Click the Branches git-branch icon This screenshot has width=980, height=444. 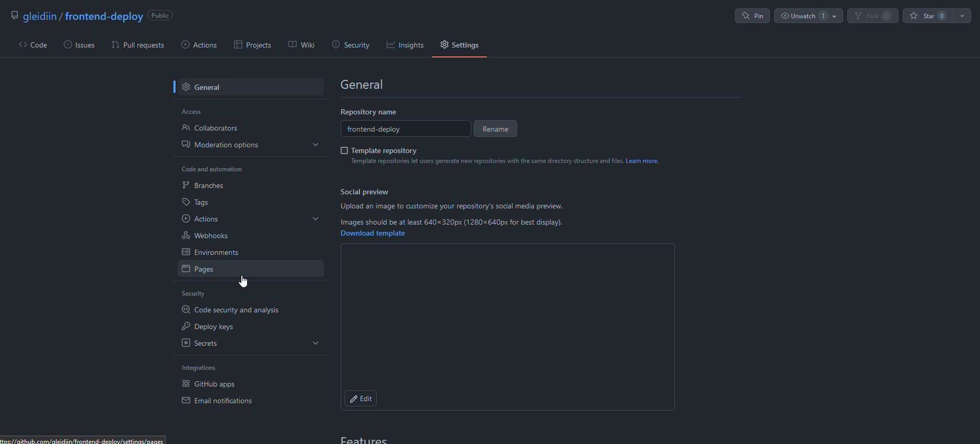tap(186, 185)
